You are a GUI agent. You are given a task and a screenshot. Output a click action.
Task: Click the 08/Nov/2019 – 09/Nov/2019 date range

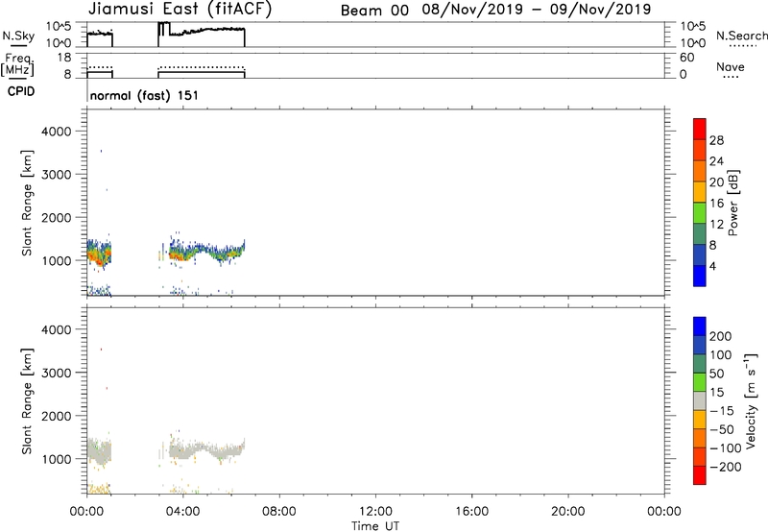pyautogui.click(x=537, y=10)
